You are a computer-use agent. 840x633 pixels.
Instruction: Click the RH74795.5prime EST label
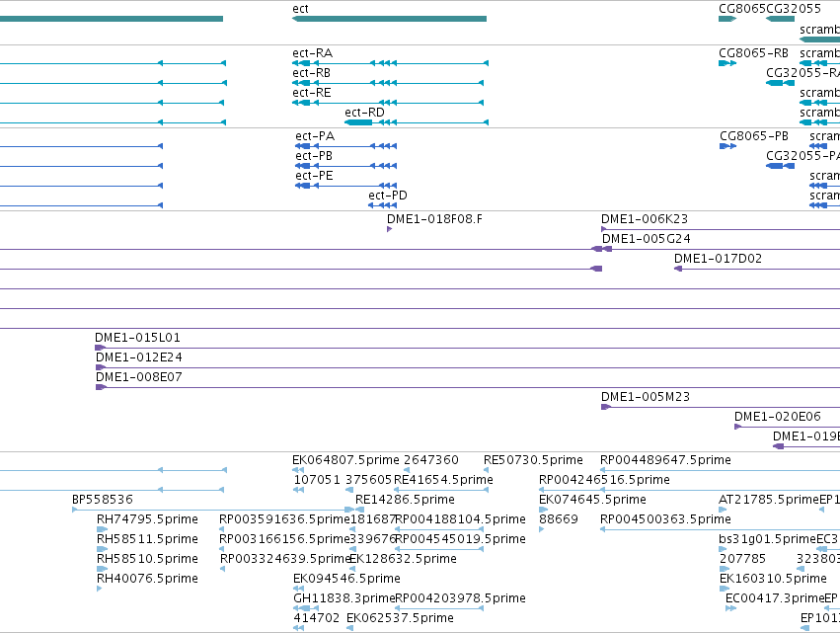(147, 519)
